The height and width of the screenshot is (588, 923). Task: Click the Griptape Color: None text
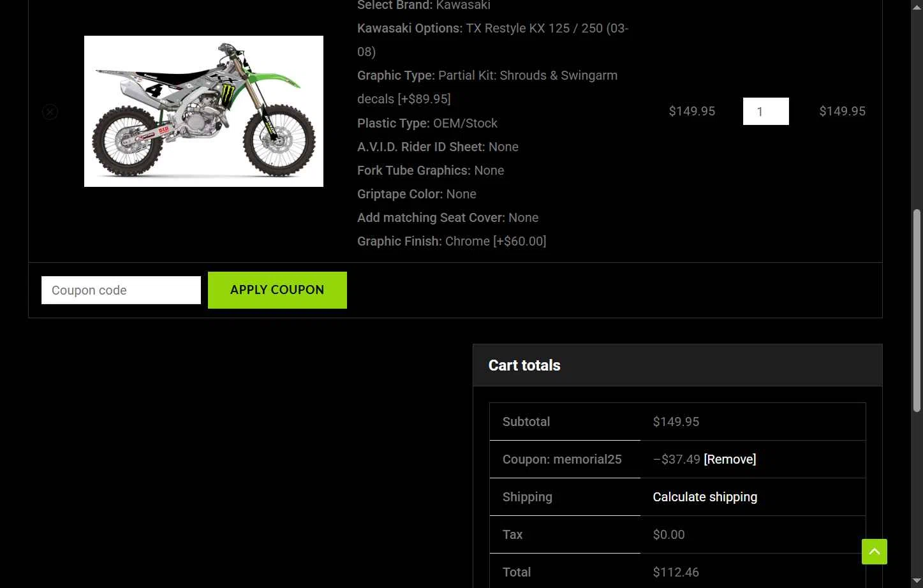tap(417, 194)
